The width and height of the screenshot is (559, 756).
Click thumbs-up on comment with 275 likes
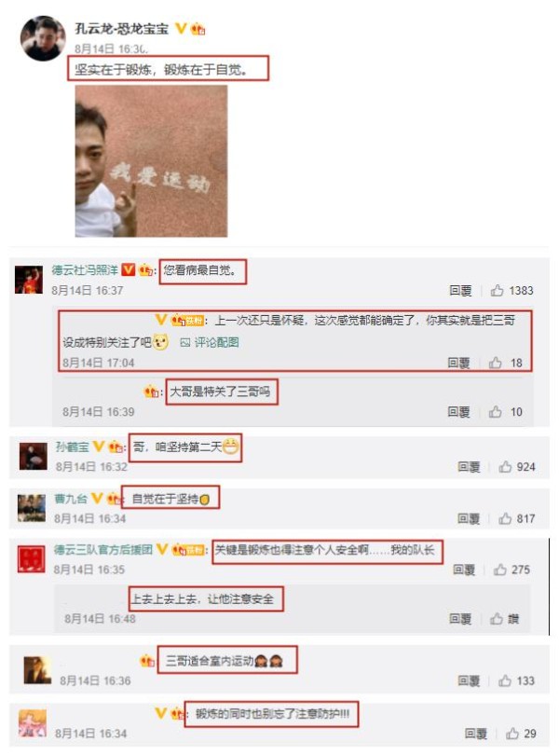coord(499,570)
